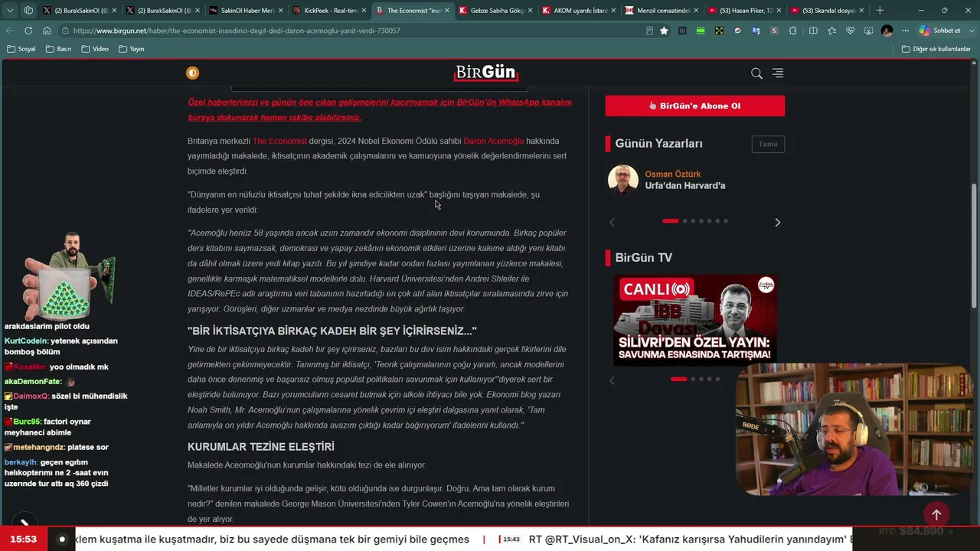
Task: Open the Yayın bookmarks folder
Action: (132, 49)
